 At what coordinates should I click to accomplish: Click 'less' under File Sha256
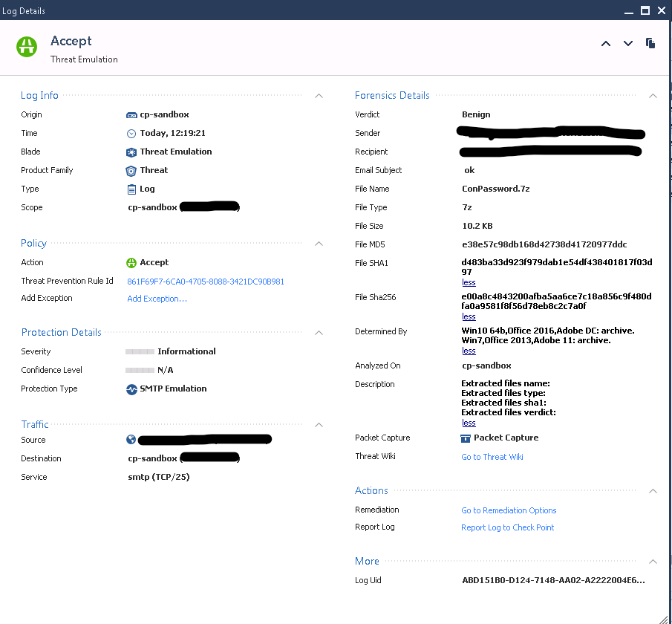click(x=469, y=317)
